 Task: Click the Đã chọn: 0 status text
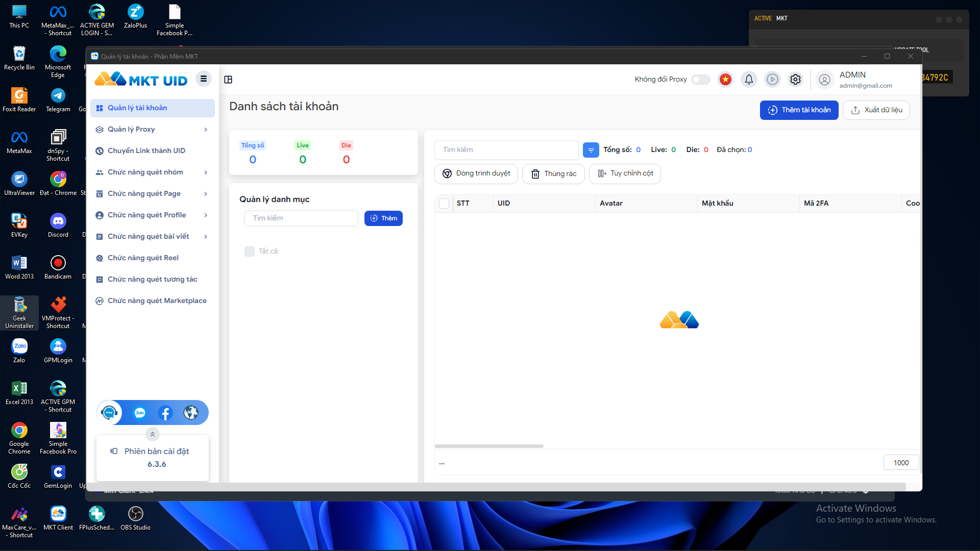click(x=734, y=150)
